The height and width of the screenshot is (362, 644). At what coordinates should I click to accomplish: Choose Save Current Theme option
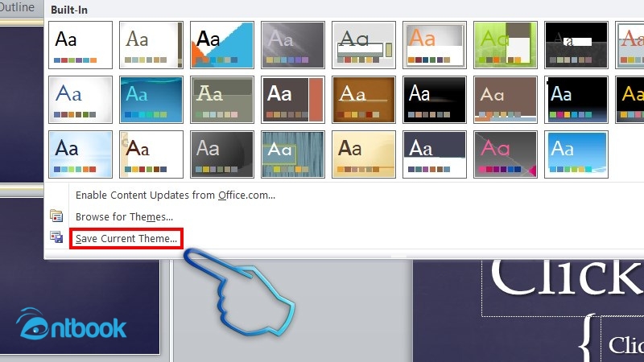point(126,238)
